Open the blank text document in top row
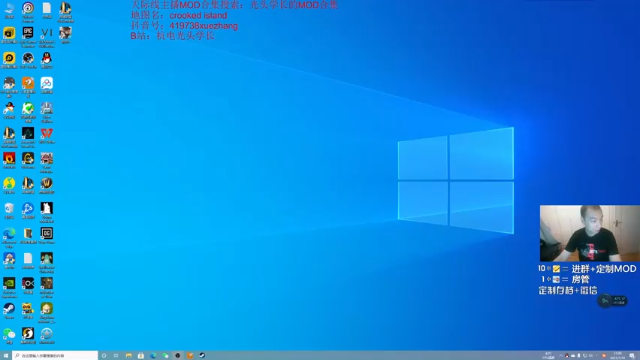640x360 pixels. [47, 9]
